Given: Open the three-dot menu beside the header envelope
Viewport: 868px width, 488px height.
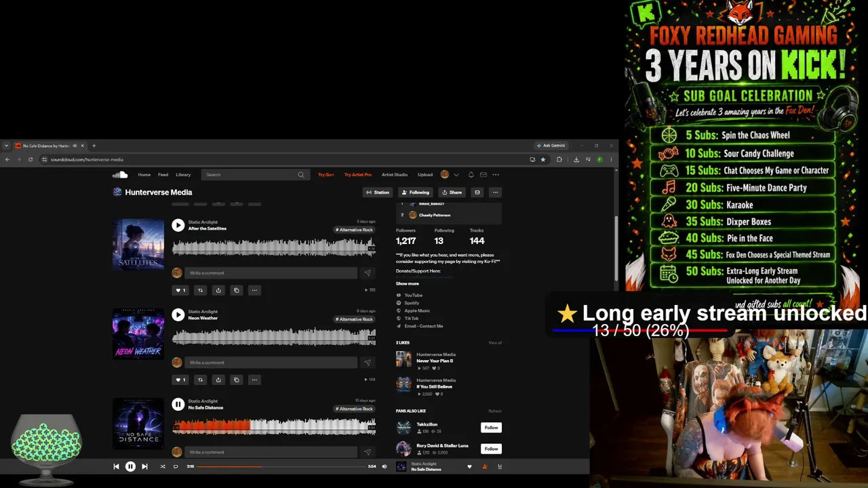Looking at the screenshot, I should click(x=496, y=175).
